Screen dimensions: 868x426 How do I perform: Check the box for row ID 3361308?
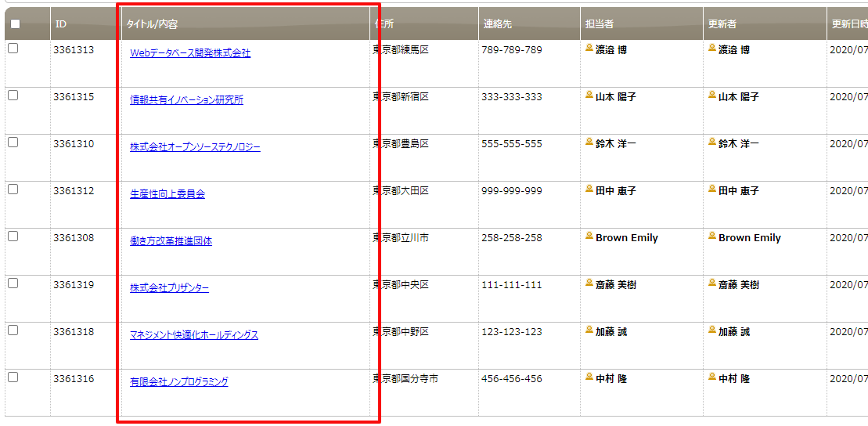(x=13, y=236)
